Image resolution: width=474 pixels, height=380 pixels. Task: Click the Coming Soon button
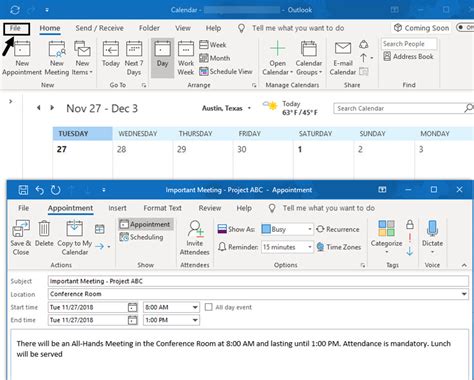click(x=421, y=28)
